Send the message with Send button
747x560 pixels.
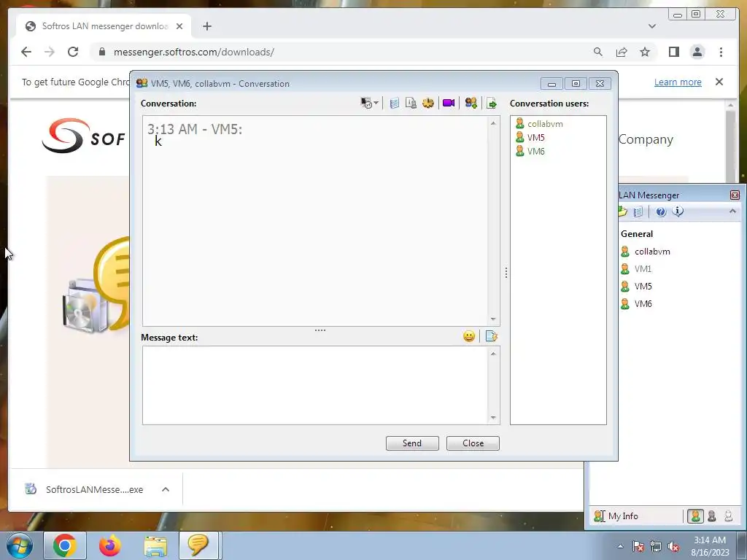tap(412, 443)
